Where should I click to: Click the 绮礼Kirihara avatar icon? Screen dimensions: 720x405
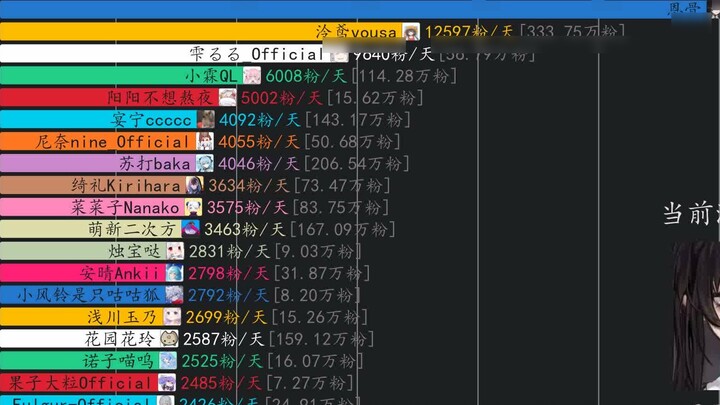click(193, 186)
